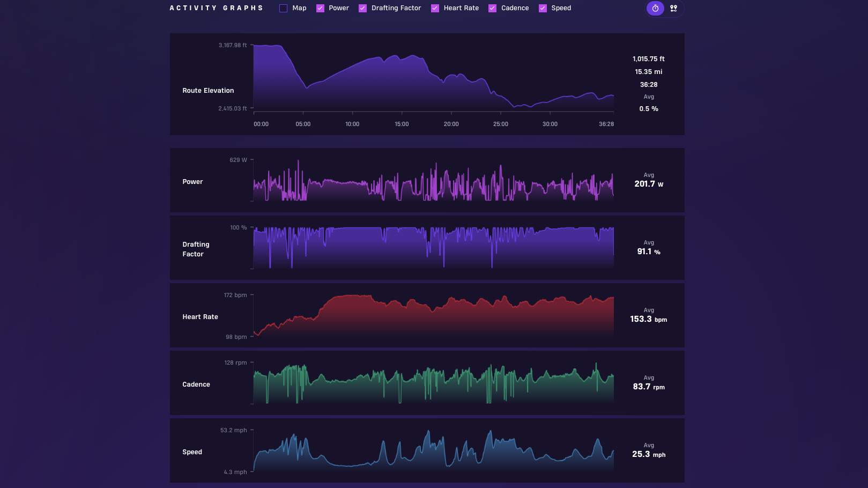Click the Route Elevation area chart

coord(433,78)
